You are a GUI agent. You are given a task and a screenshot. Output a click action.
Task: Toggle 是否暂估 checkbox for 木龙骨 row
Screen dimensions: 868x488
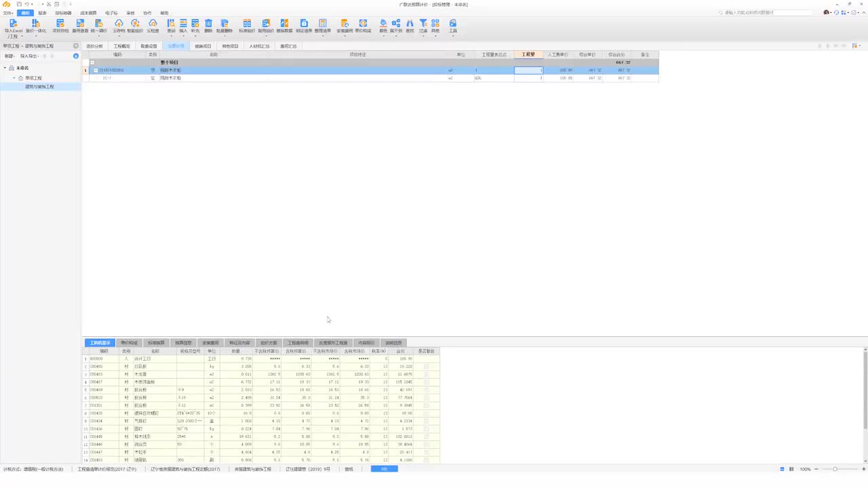point(427,374)
